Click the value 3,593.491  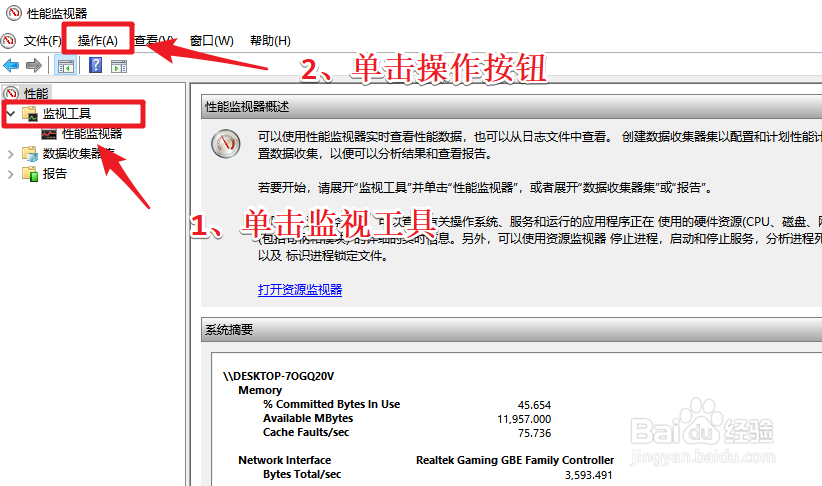click(588, 475)
